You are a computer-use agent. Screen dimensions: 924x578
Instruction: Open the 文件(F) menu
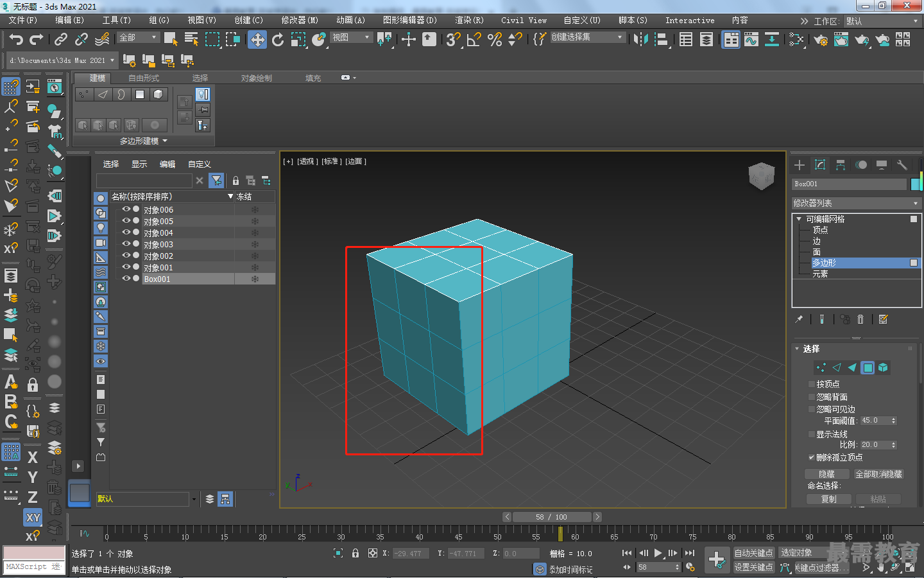click(23, 21)
